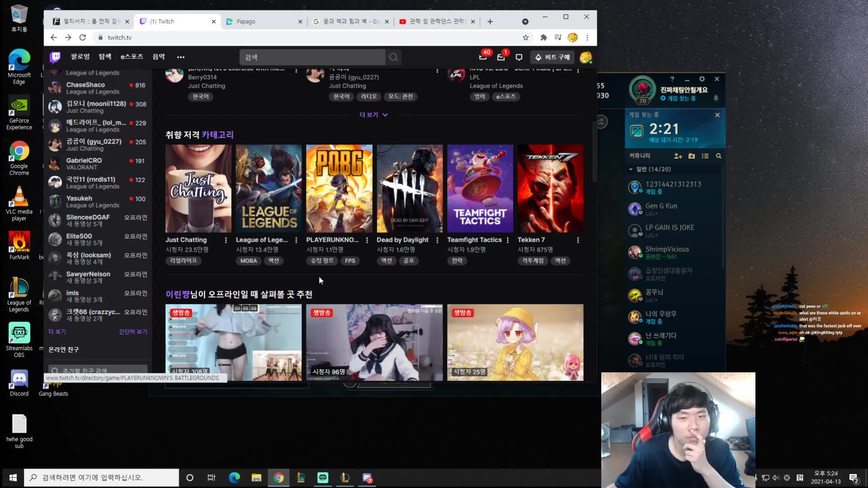Screen dimensions: 868x488
Task: Open 탐색 browse tab in Twitch nav
Action: click(x=105, y=57)
